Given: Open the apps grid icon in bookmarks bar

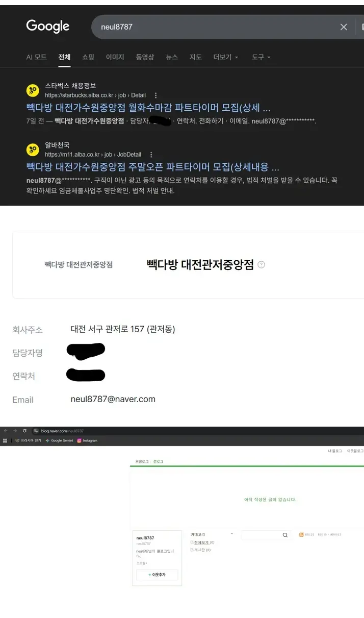Looking at the screenshot, I should click(5, 440).
